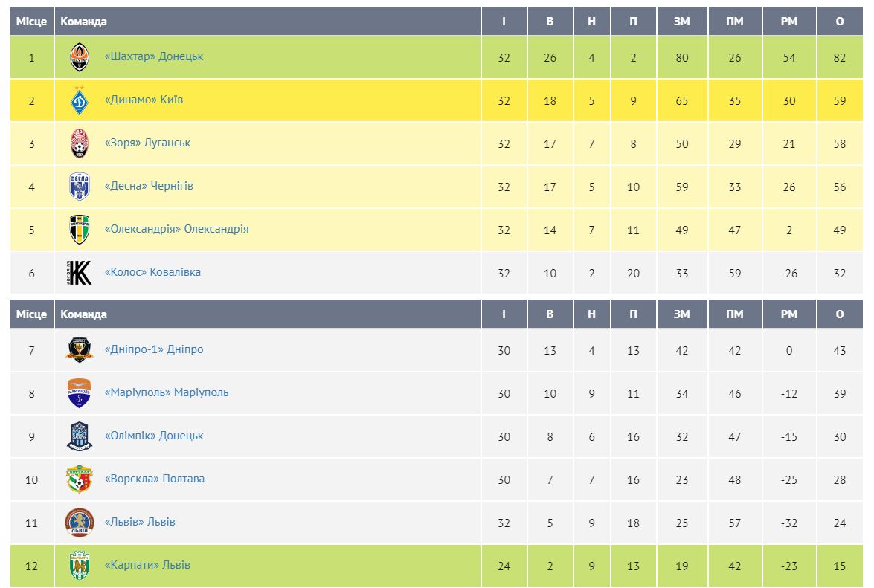Click the Mariupol team crest
The height and width of the screenshot is (588, 874).
click(x=80, y=393)
